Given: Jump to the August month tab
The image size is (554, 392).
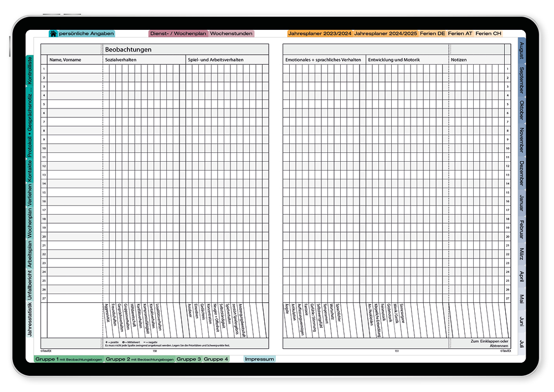Looking at the screenshot, I should pyautogui.click(x=521, y=50).
